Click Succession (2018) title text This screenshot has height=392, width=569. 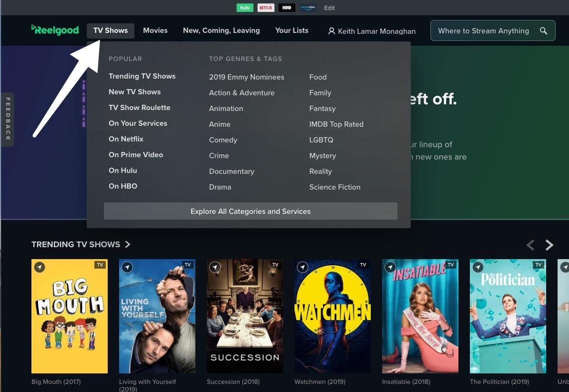pyautogui.click(x=234, y=382)
